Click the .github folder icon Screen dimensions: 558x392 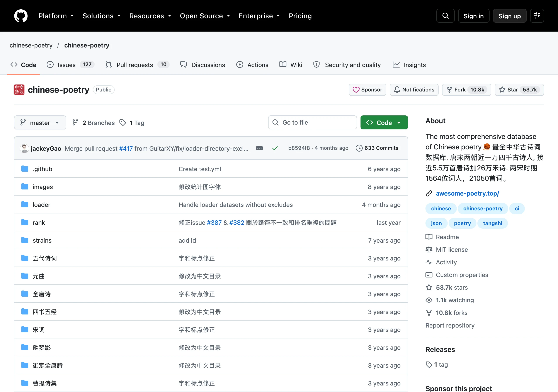click(25, 169)
